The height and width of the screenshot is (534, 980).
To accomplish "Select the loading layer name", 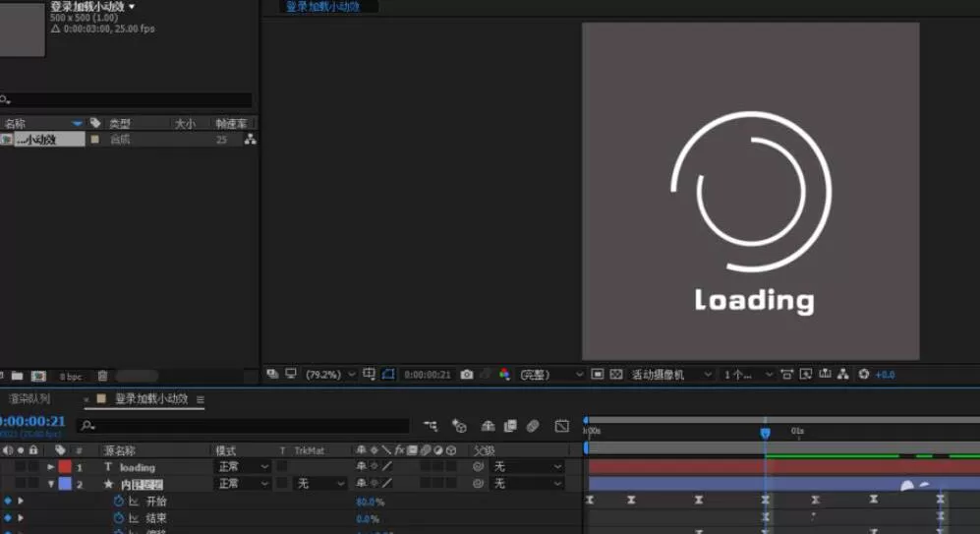I will pos(137,468).
